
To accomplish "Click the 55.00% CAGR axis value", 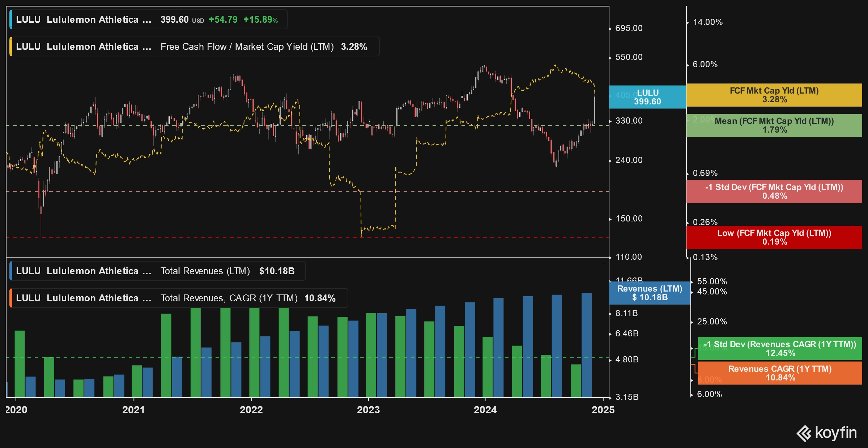I will (x=712, y=281).
